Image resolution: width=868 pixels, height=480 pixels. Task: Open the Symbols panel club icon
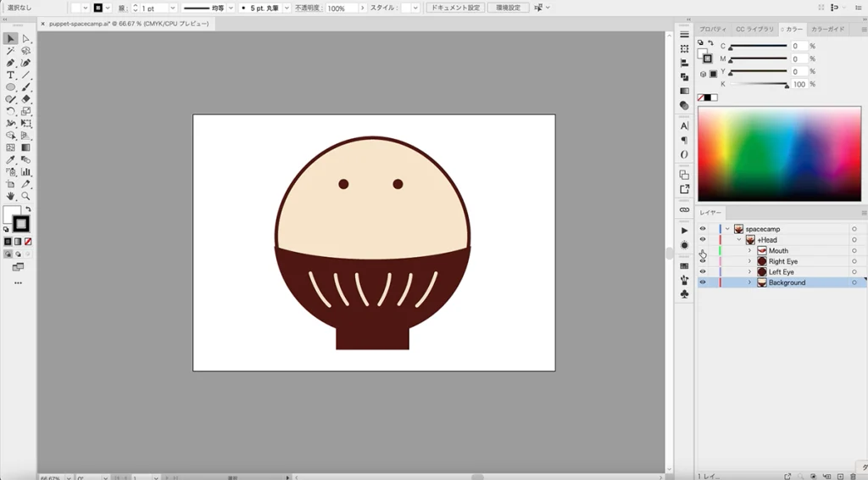tap(684, 293)
